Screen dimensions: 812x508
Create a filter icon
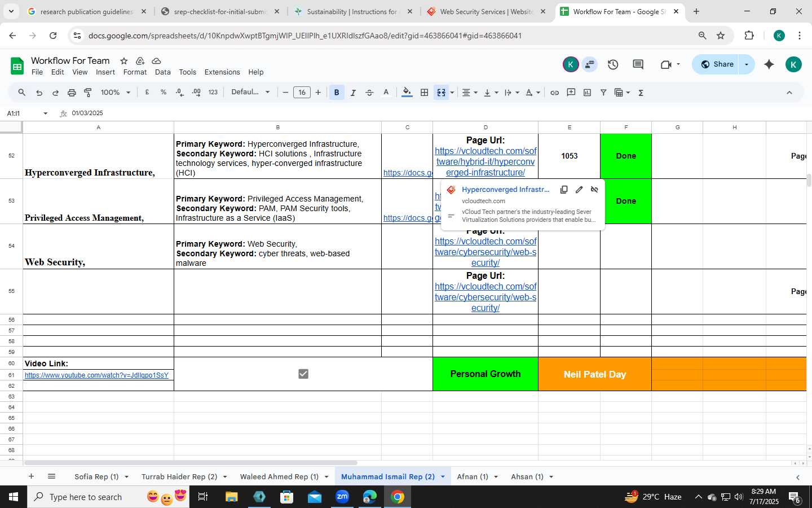(603, 93)
